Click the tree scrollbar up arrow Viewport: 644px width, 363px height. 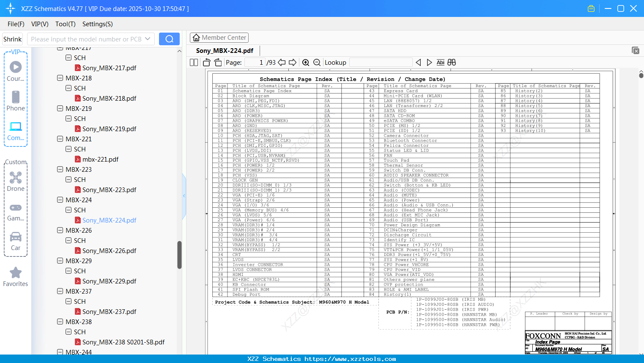[179, 51]
